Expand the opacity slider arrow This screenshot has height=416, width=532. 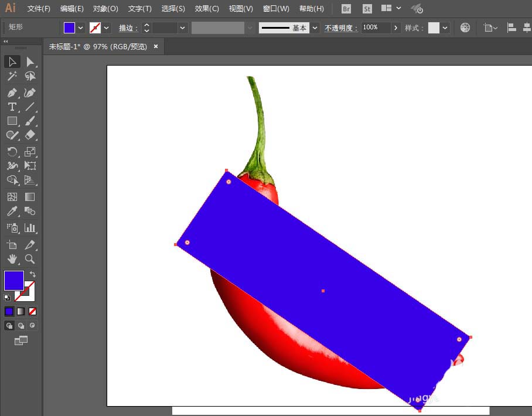[395, 28]
